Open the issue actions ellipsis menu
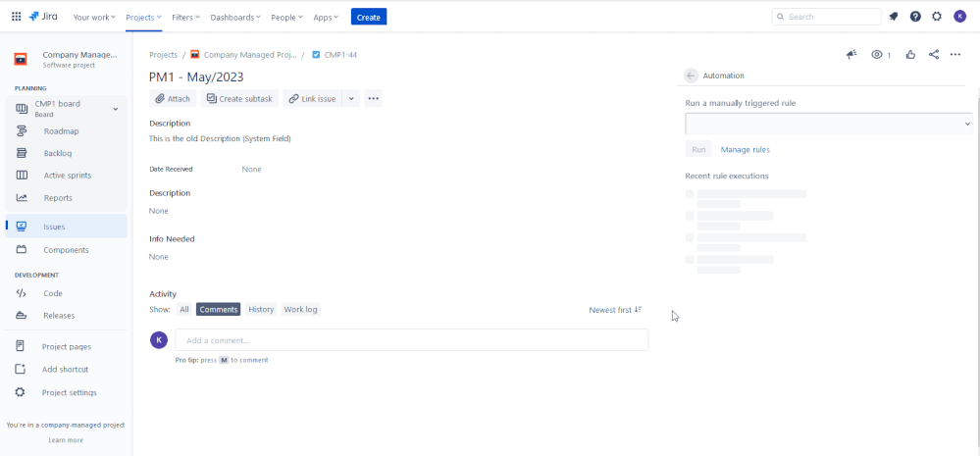Viewport: 980px width, 456px height. [955, 55]
